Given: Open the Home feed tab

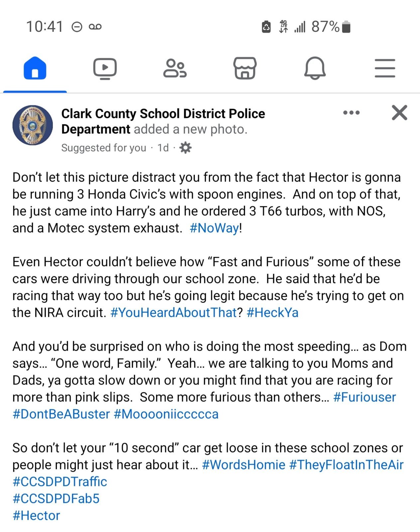Looking at the screenshot, I should click(x=35, y=68).
